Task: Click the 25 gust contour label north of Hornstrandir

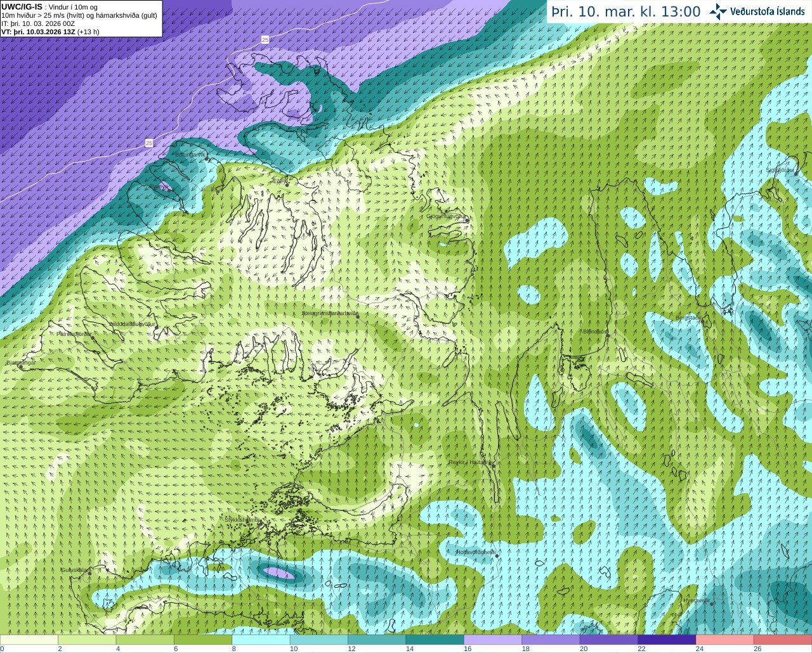Action: point(265,40)
